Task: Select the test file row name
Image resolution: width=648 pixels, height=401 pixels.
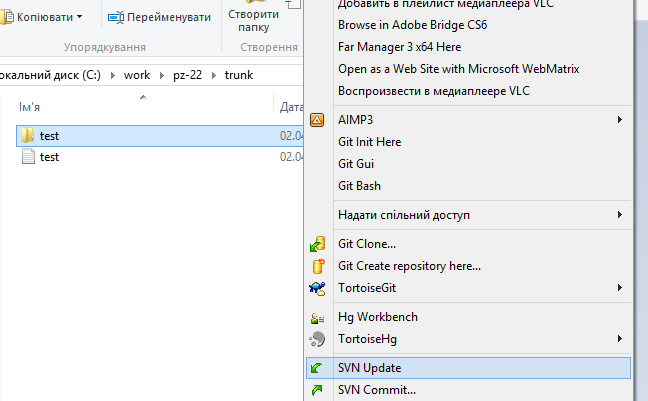Action: click(49, 157)
